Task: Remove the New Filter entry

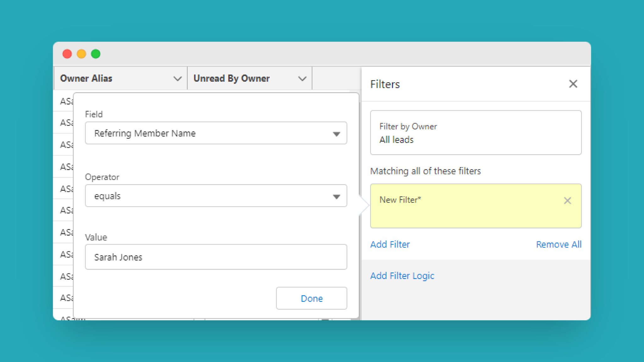Action: [567, 200]
